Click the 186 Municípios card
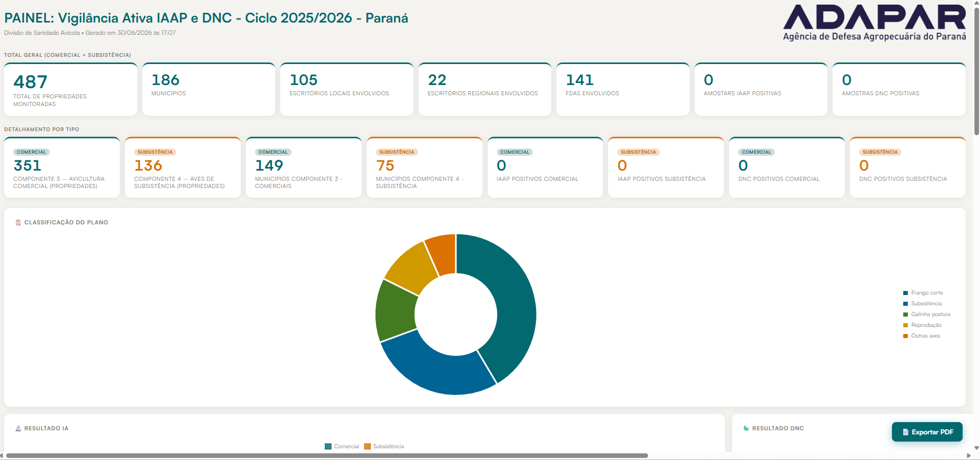 click(x=208, y=89)
